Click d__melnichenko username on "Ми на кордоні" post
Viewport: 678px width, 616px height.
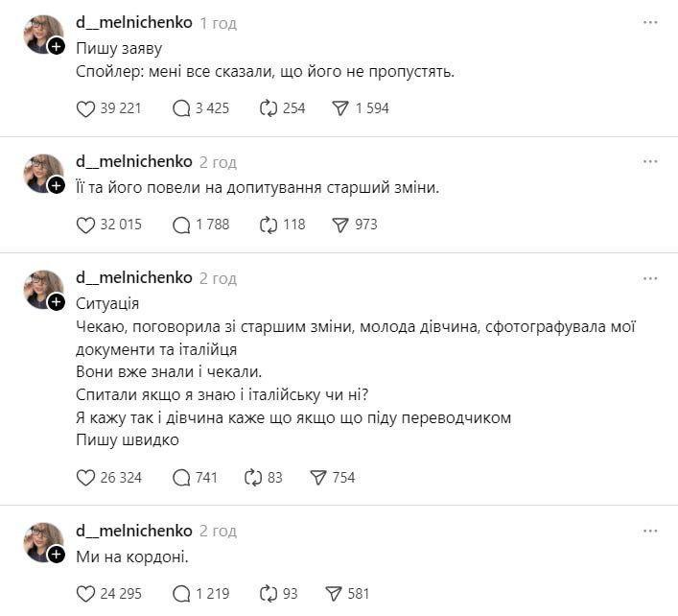tap(133, 531)
